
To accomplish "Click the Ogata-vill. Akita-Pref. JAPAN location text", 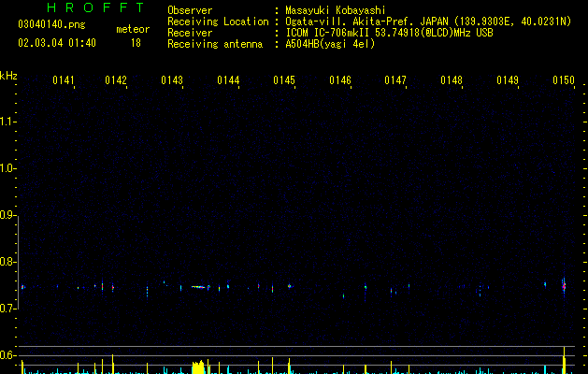I will click(428, 22).
